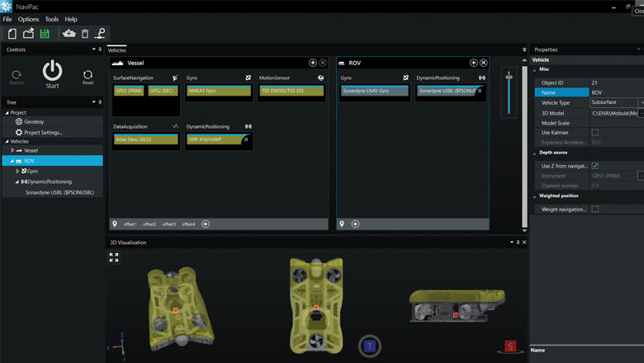
Task: Click the Add vessel toolbar icon
Action: click(69, 34)
